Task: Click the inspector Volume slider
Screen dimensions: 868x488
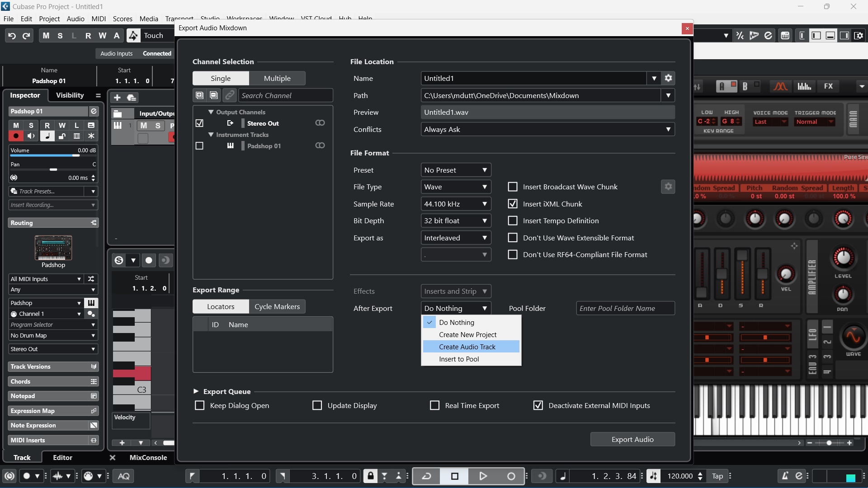Action: [x=53, y=155]
